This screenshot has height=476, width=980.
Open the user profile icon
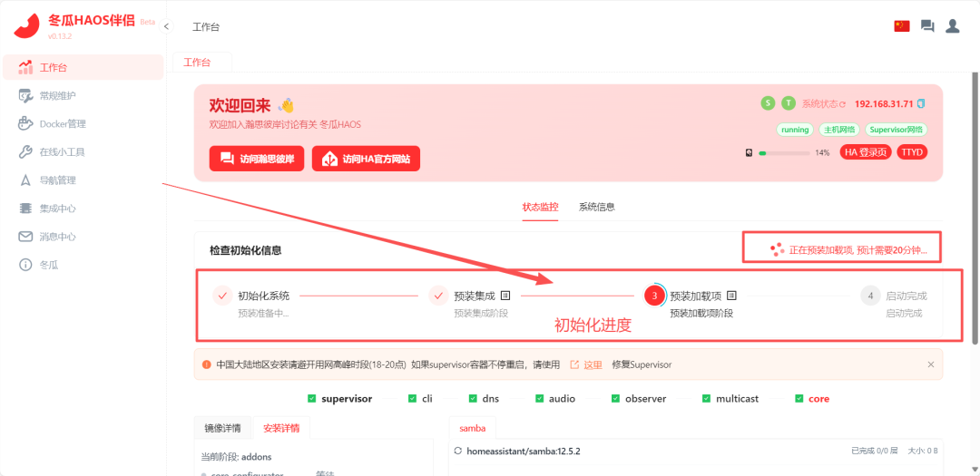click(952, 26)
